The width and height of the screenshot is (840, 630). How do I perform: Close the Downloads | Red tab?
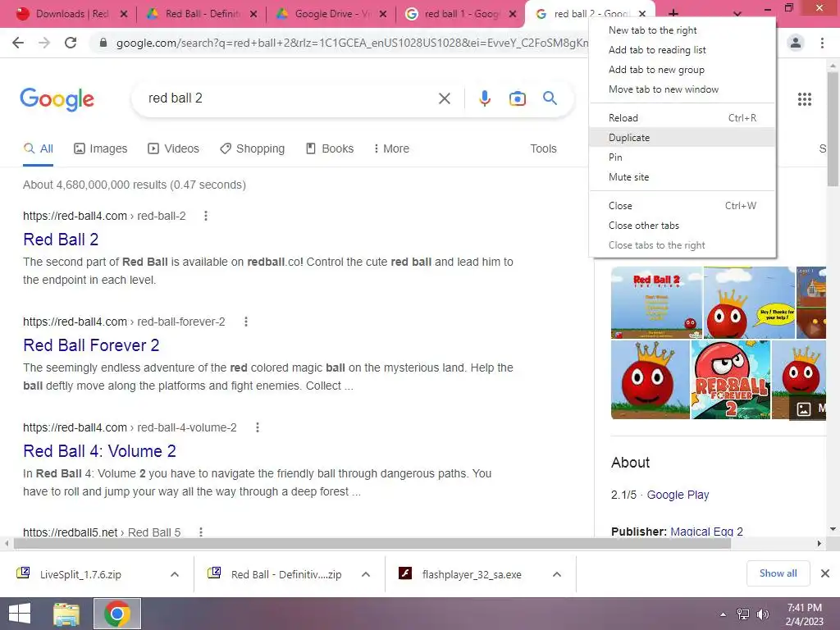tap(124, 14)
